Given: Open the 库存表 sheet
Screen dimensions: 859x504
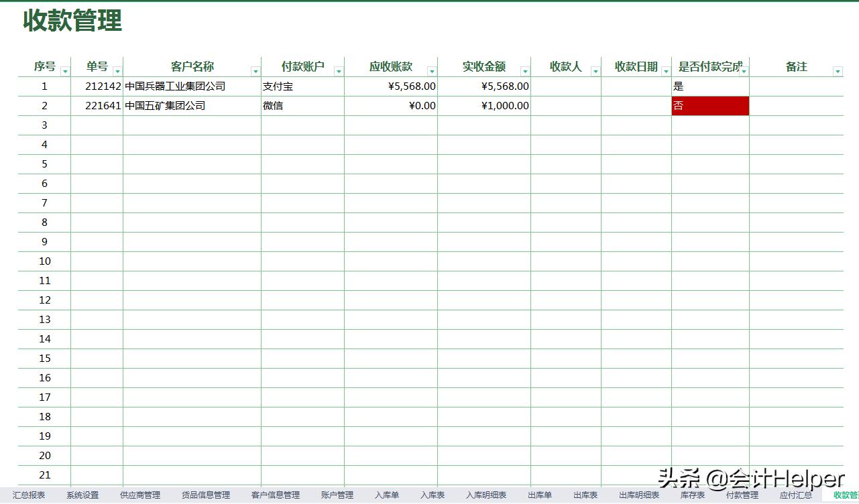Looking at the screenshot, I should 692,495.
